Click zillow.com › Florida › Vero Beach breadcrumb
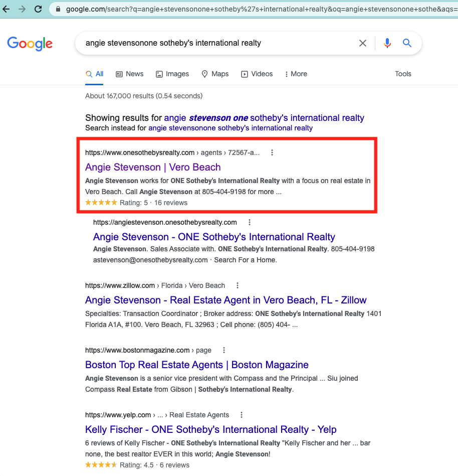Screen dimensions: 458x476 [x=155, y=286]
